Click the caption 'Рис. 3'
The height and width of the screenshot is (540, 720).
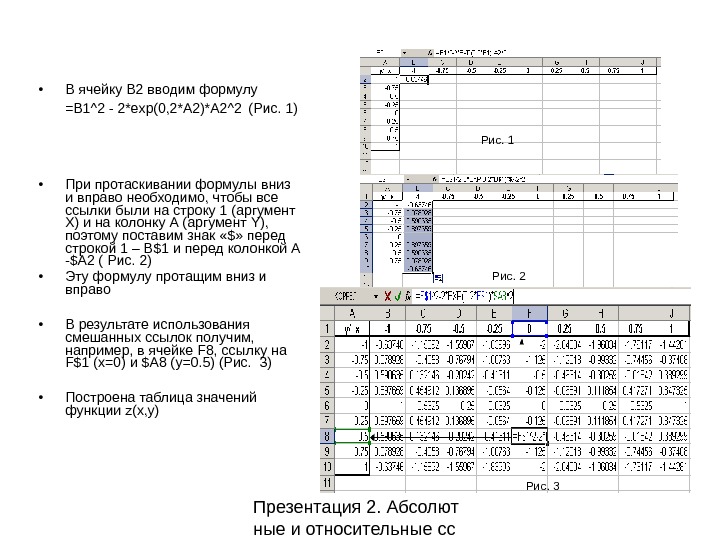point(543,486)
